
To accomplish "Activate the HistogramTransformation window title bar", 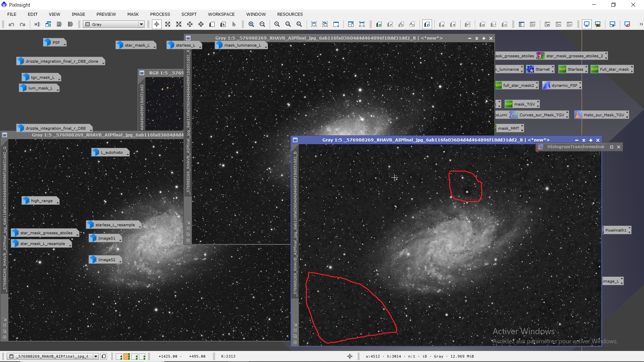I will (x=575, y=147).
